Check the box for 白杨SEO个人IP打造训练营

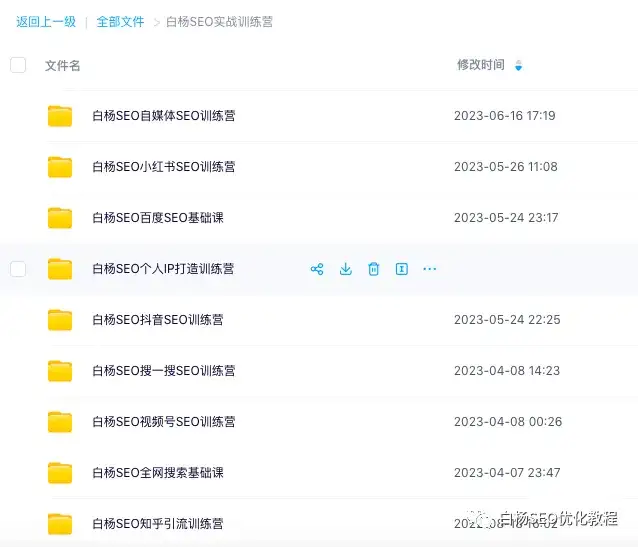click(x=18, y=269)
